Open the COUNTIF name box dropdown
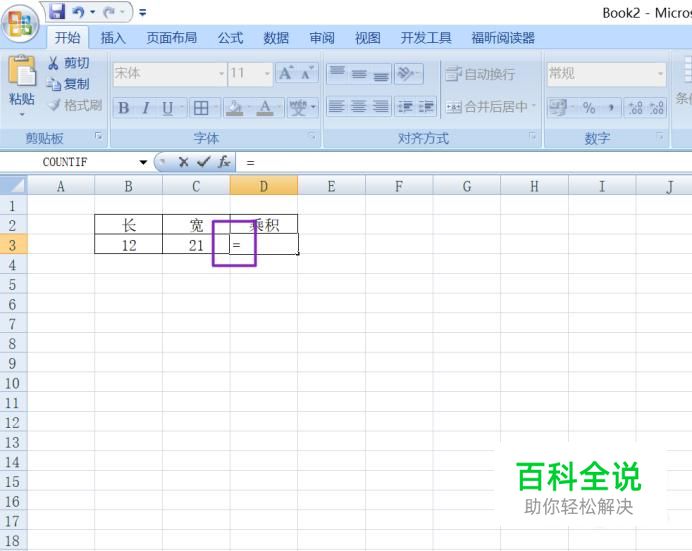Viewport: 692px width, 551px height. click(x=143, y=162)
